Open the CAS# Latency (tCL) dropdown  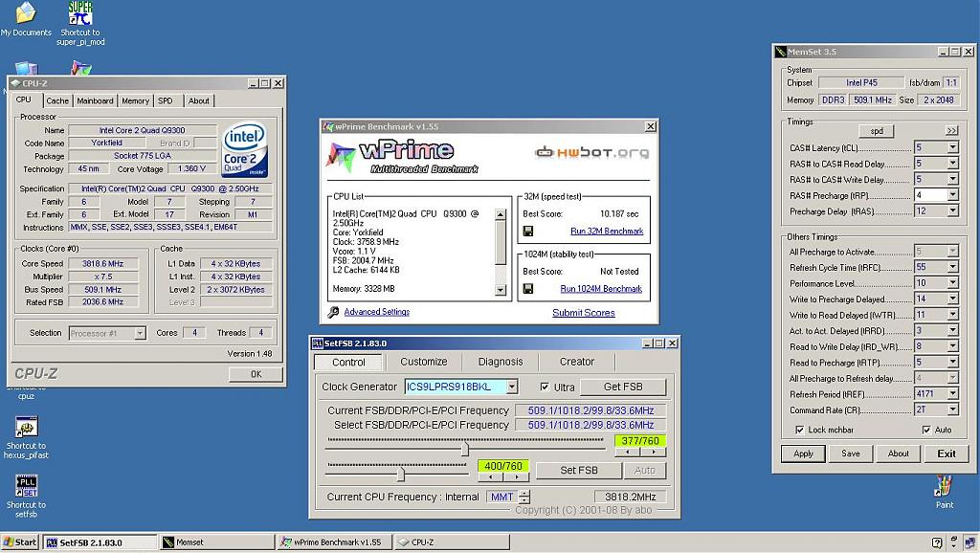[x=952, y=147]
